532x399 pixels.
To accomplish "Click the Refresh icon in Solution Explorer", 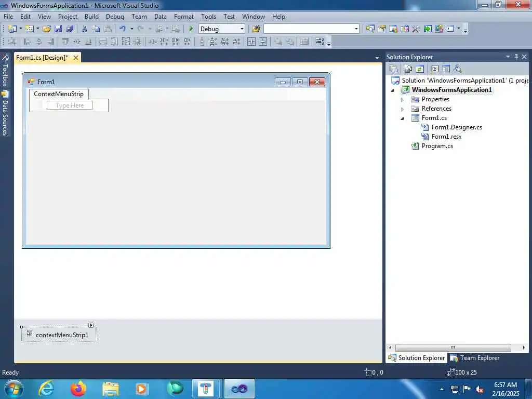I will click(x=420, y=69).
